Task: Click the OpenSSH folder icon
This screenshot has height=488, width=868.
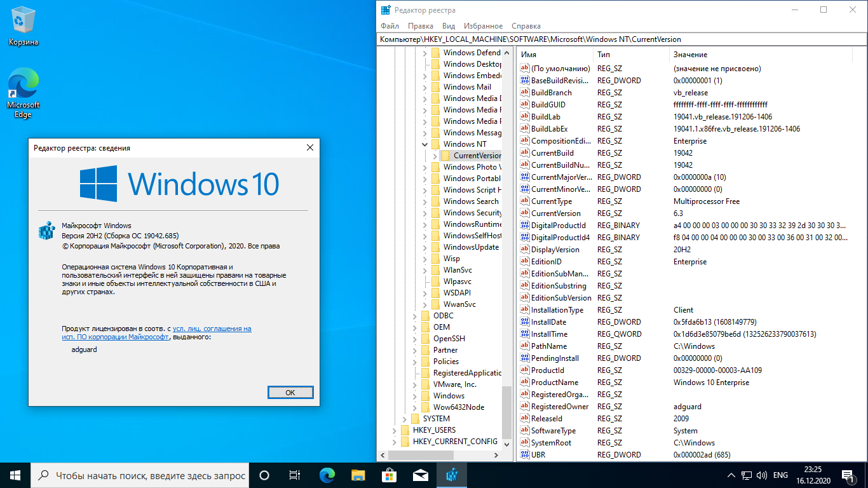Action: [426, 339]
